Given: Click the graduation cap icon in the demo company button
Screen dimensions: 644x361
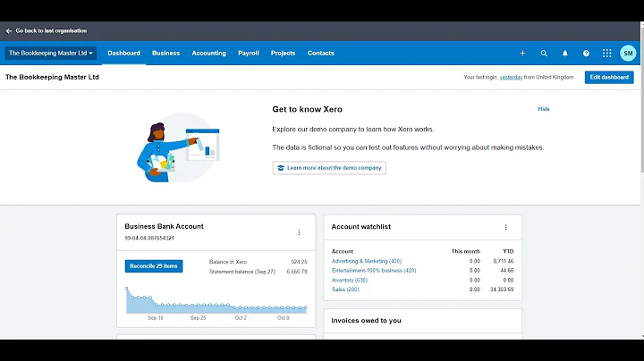Looking at the screenshot, I should coord(281,168).
